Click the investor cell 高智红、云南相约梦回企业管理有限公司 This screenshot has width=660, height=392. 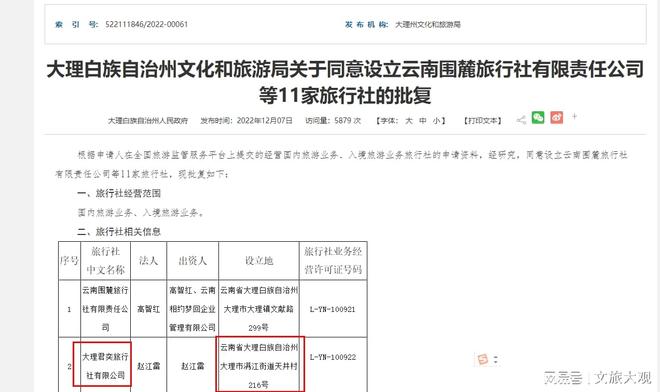click(192, 309)
